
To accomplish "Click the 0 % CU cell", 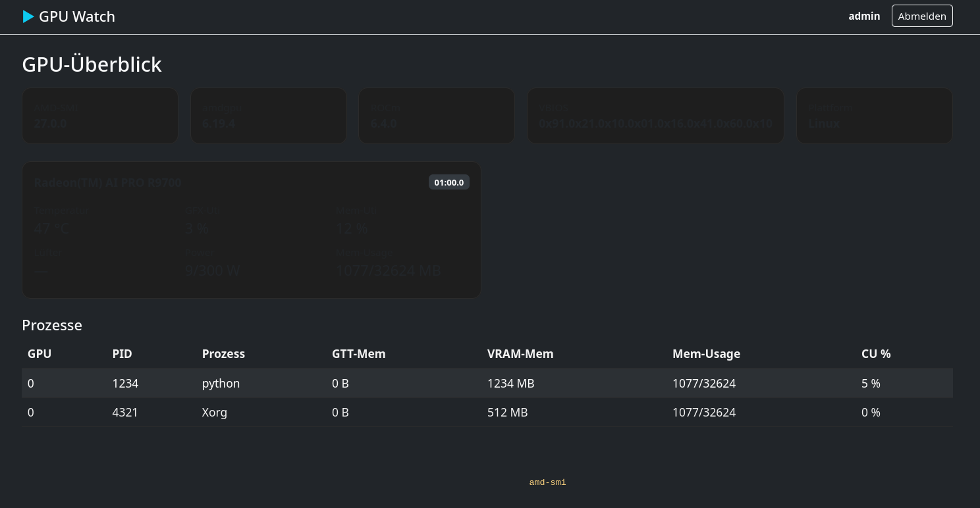I will point(871,413).
